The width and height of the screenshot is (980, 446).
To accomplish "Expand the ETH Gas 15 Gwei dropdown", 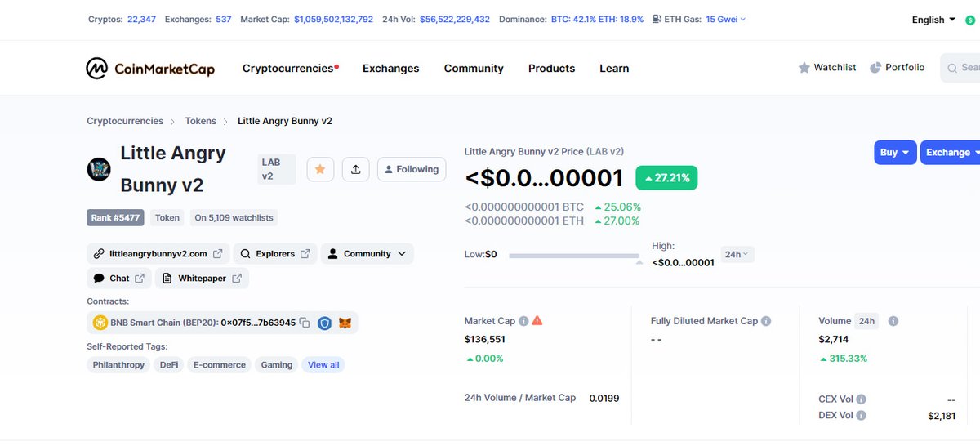I will coord(725,19).
